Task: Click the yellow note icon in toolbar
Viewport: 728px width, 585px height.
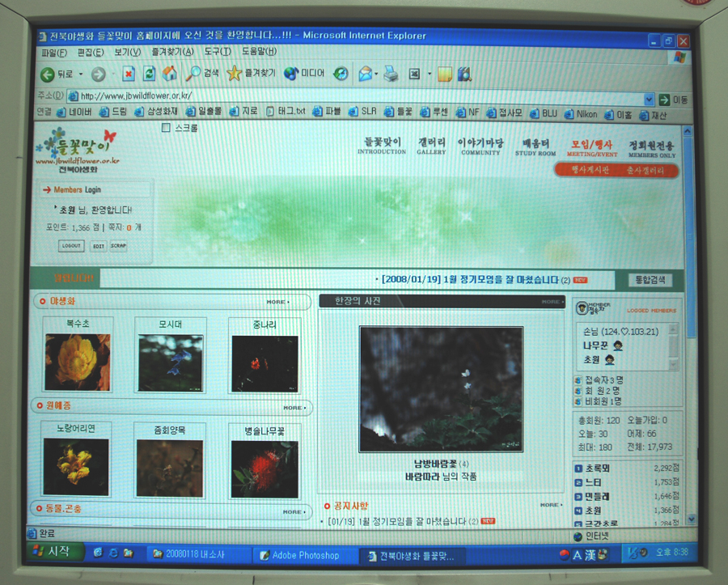Action: coord(444,74)
